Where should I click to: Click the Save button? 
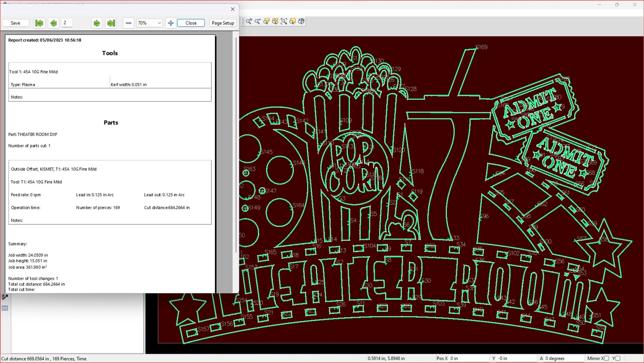tap(15, 23)
